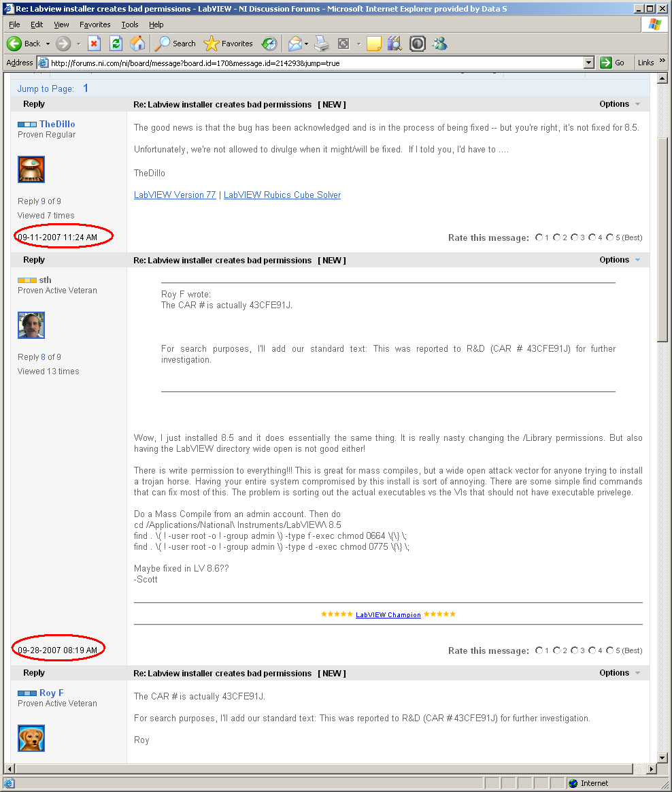Click the Windows logo throbber icon

pyautogui.click(x=655, y=24)
